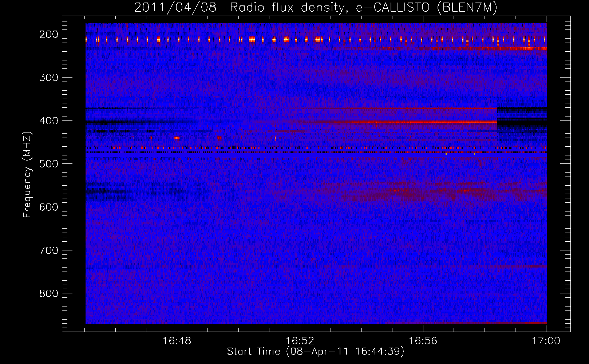Click the 16:56 time tick label

coord(423,341)
